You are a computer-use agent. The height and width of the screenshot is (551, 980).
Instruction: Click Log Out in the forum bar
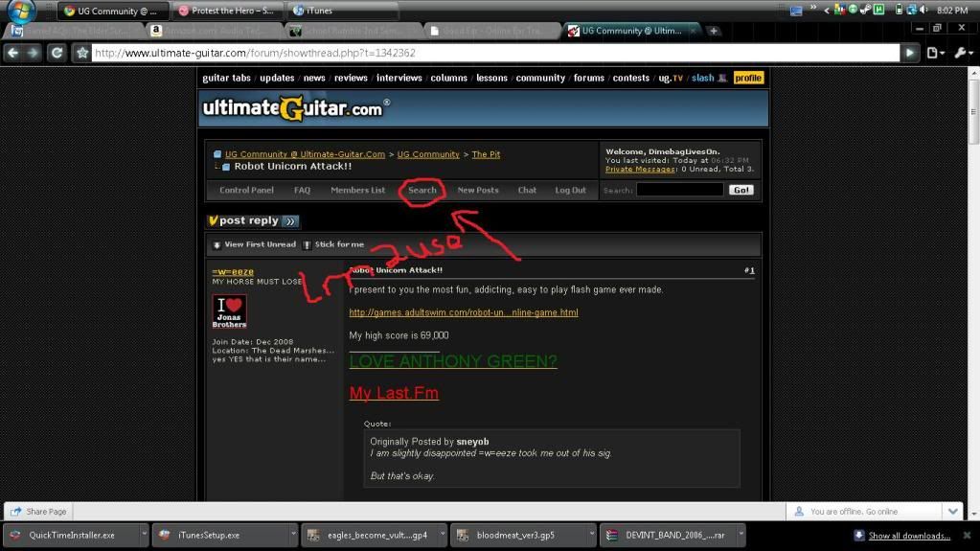[x=571, y=190]
